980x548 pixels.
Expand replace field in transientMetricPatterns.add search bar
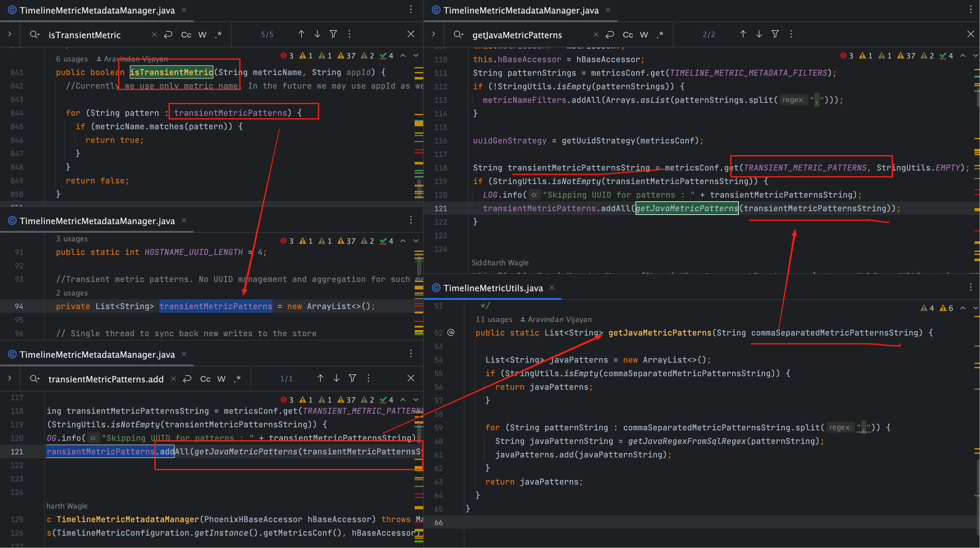[x=10, y=378]
